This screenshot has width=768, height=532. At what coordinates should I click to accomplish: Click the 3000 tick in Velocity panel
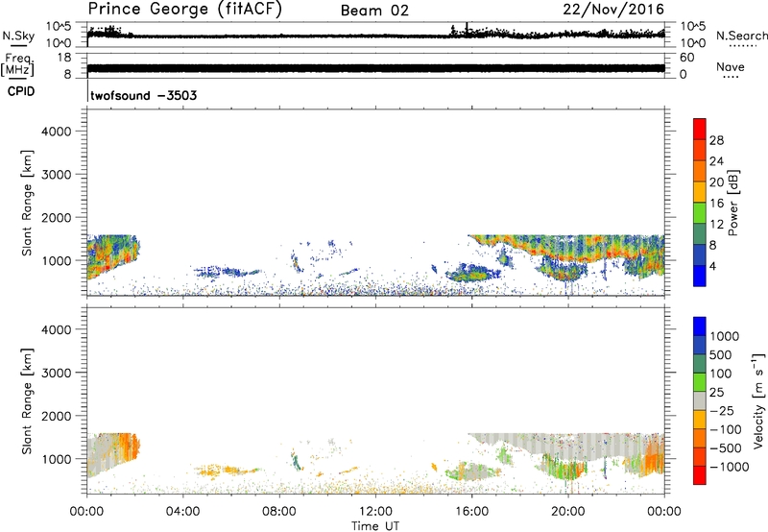(x=57, y=373)
